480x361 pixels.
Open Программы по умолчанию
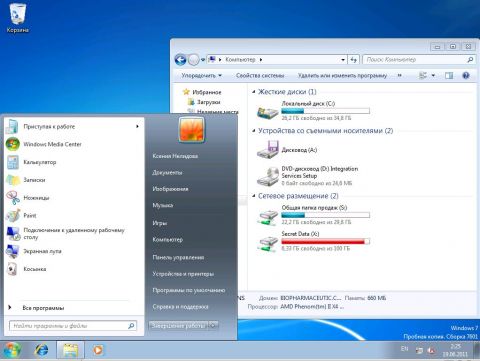[x=189, y=290]
